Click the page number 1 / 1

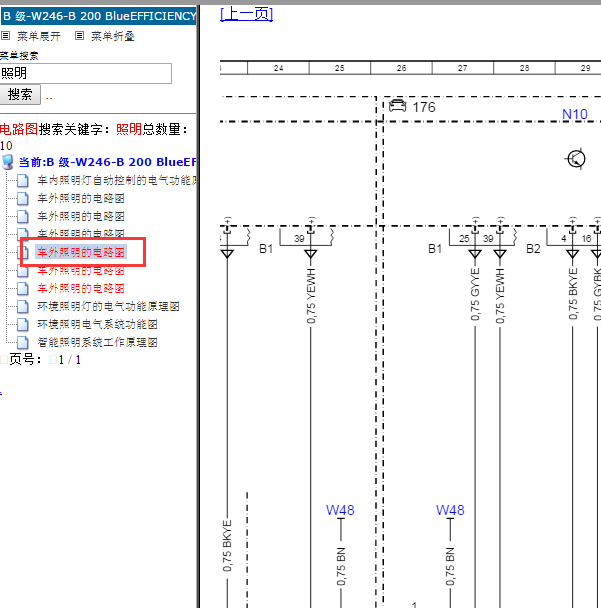[x=70, y=360]
